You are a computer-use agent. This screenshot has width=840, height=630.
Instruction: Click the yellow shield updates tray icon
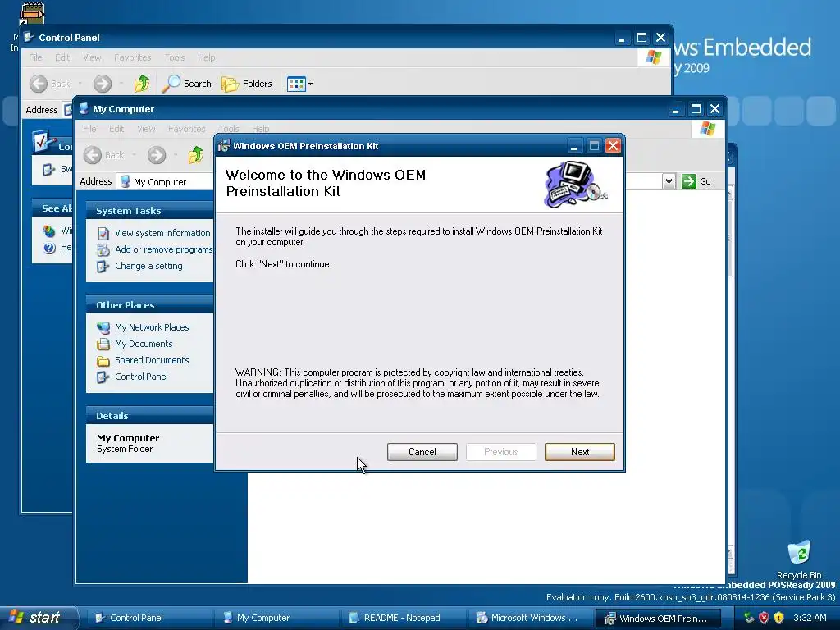pos(779,618)
